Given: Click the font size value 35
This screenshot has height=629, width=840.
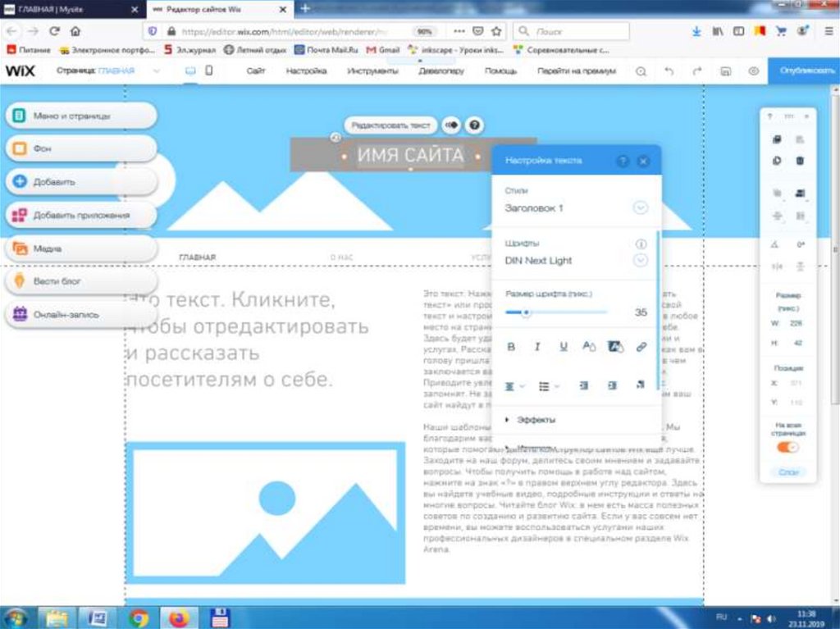Looking at the screenshot, I should point(641,312).
